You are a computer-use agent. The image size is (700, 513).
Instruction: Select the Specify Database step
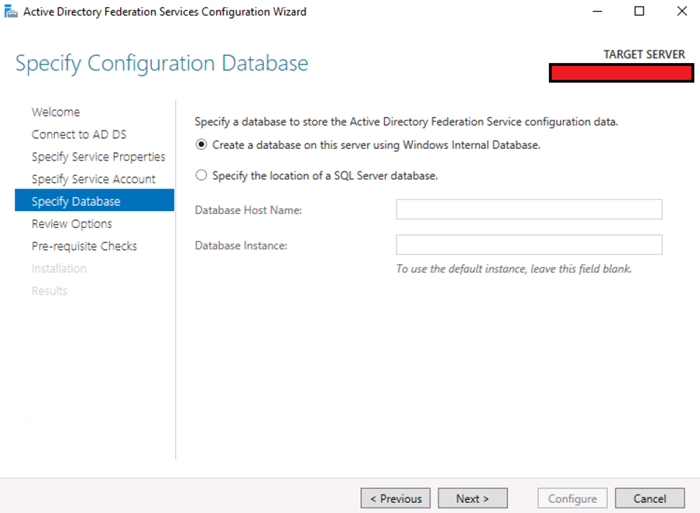pyautogui.click(x=94, y=200)
